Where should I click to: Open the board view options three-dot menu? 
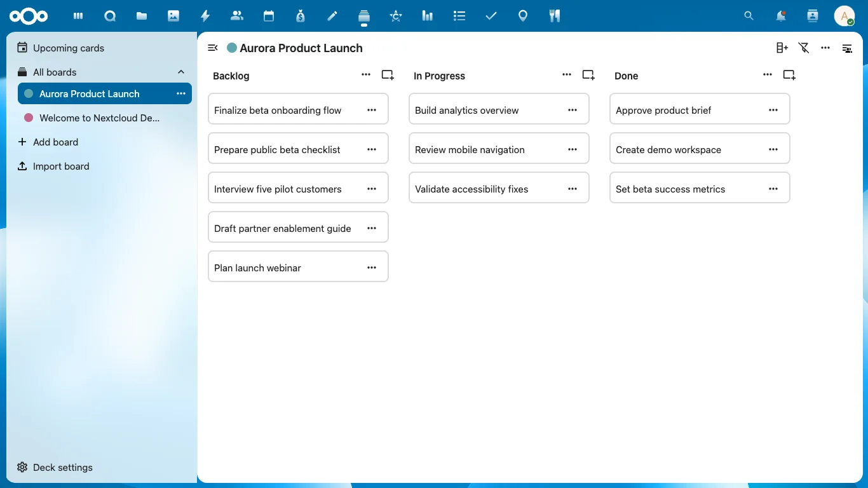point(825,48)
